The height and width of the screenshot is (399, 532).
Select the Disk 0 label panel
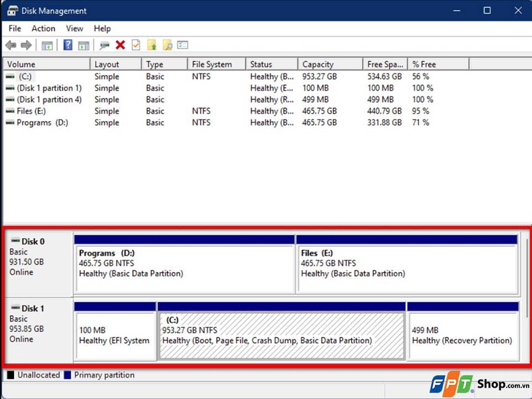[x=39, y=264]
